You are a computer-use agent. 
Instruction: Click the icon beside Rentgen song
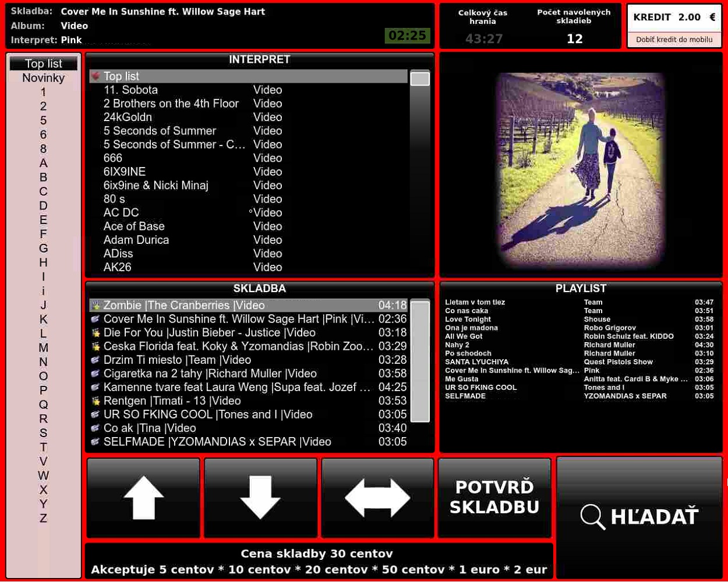96,401
